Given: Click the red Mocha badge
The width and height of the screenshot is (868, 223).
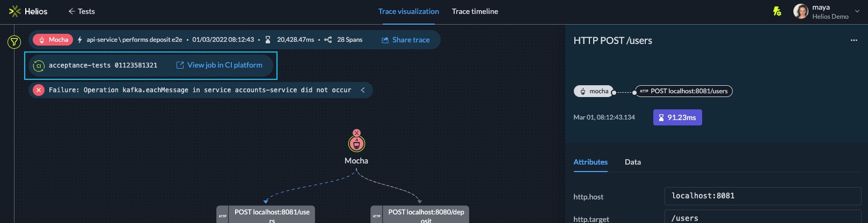Looking at the screenshot, I should tap(53, 40).
